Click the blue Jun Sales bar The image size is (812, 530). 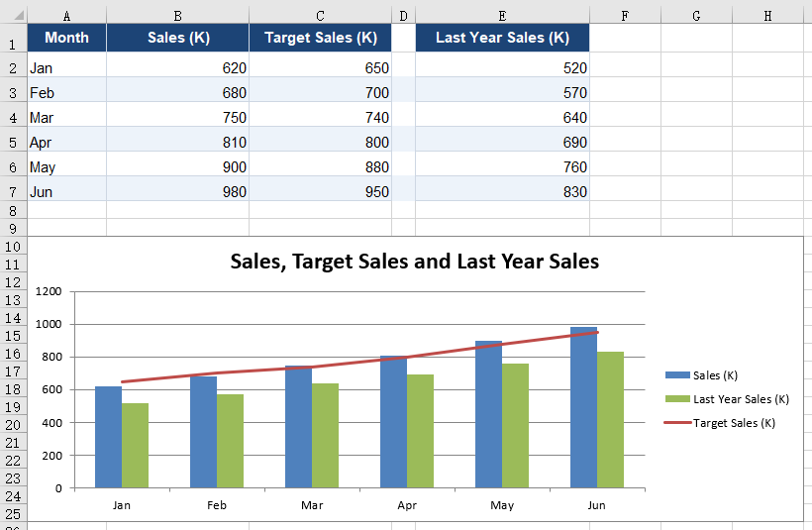(x=583, y=407)
